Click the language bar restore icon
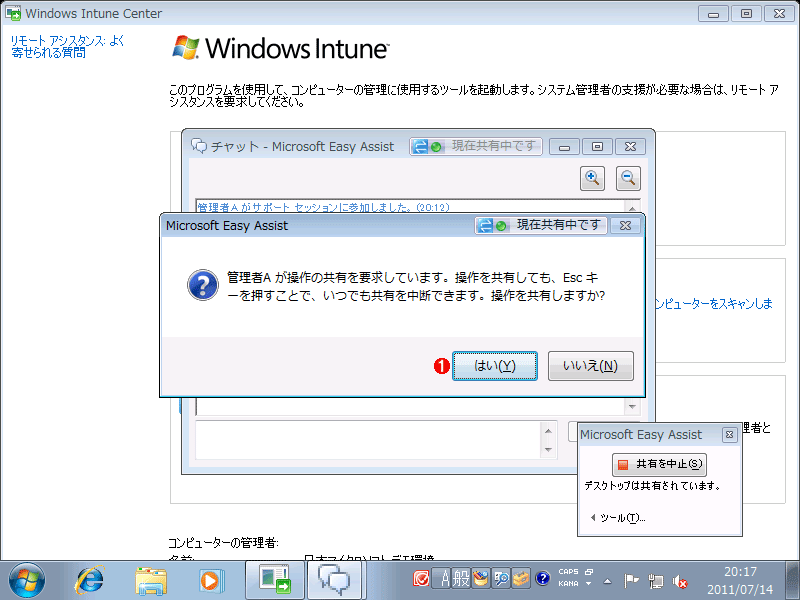800x600 pixels. (589, 572)
